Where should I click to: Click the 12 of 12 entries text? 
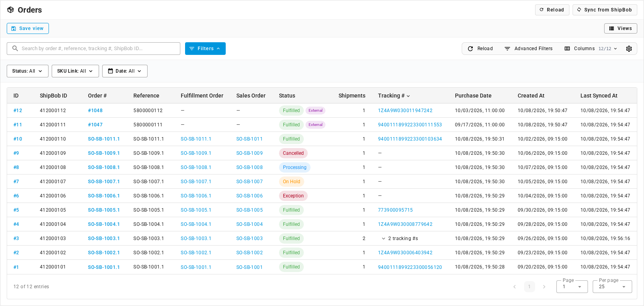coord(31,287)
